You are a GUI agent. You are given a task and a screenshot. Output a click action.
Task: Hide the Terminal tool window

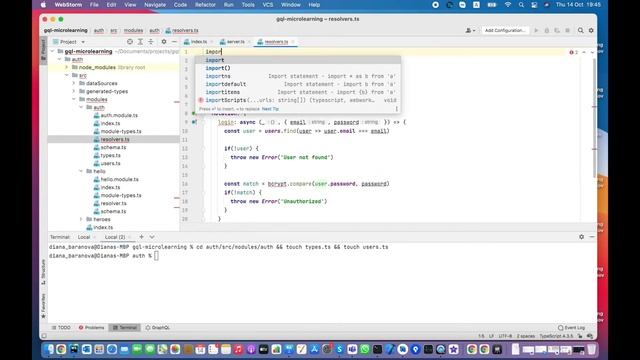click(592, 237)
